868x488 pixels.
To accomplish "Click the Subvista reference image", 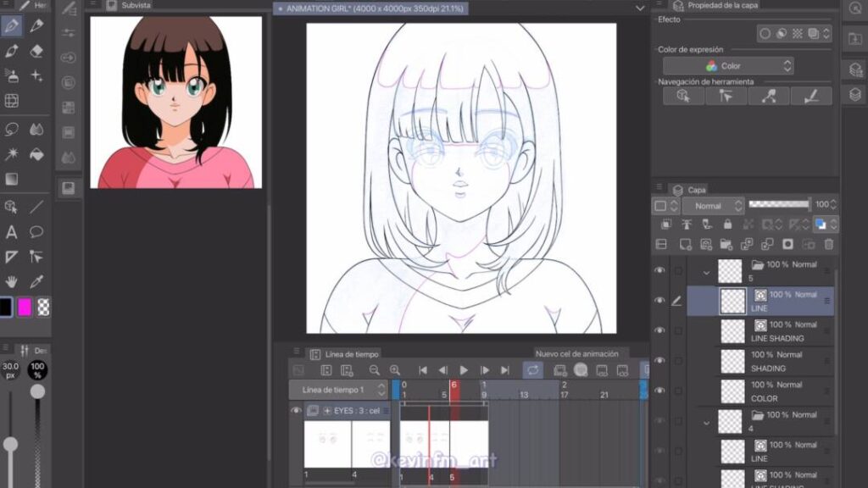I will point(176,103).
